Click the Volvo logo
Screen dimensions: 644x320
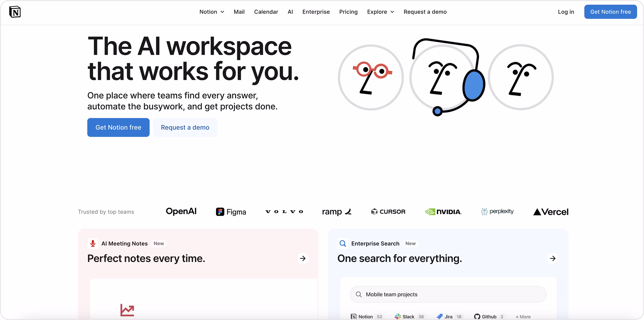click(284, 212)
